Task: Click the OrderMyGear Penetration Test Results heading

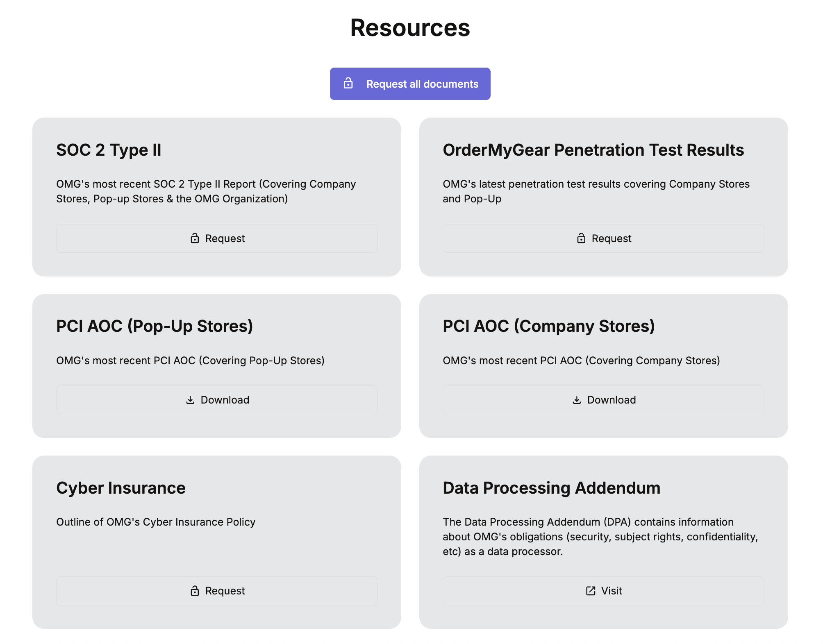Action: click(x=593, y=150)
